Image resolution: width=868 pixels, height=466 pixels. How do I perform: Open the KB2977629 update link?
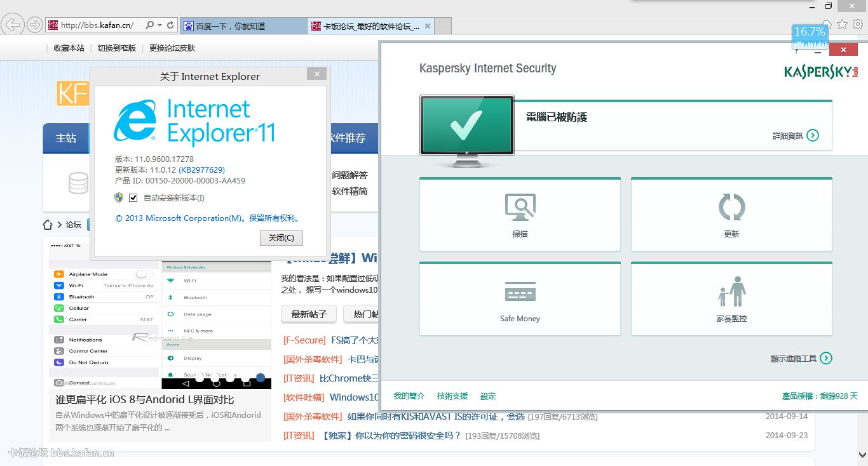click(201, 170)
